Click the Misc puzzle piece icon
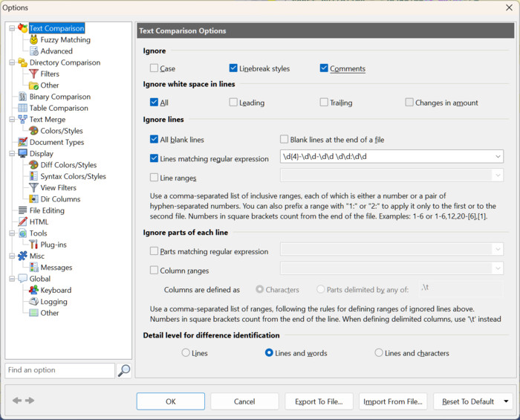Screen dimensions: 520x420 click(22, 256)
